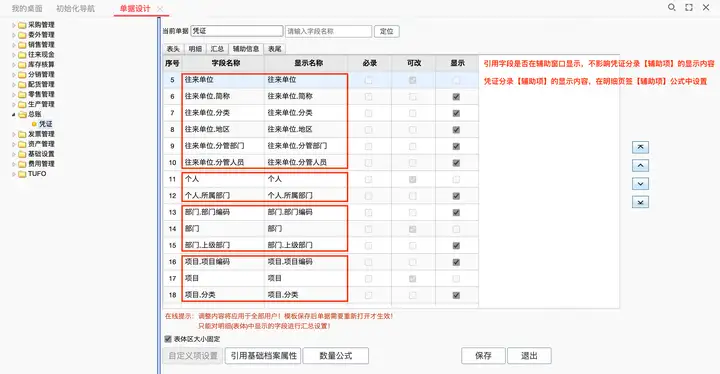720x374 pixels.
Task: Switch to the 表尾 tab
Action: click(x=275, y=49)
